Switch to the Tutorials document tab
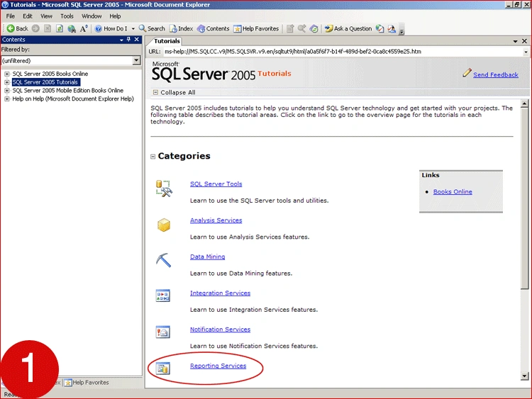The height and width of the screenshot is (399, 532). 167,41
